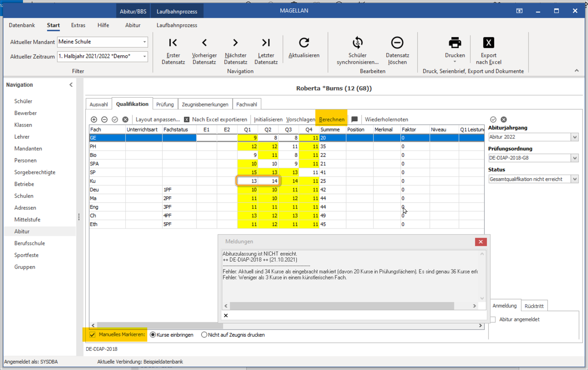Click the remove row minus icon in grid toolbar
Screen dimensions: 588x370
(104, 119)
